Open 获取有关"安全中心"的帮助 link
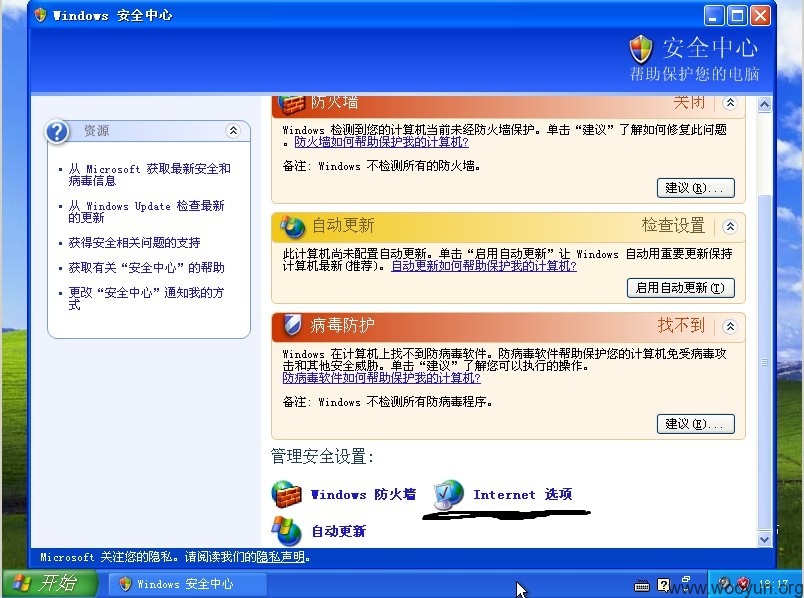This screenshot has height=598, width=804. click(x=146, y=267)
